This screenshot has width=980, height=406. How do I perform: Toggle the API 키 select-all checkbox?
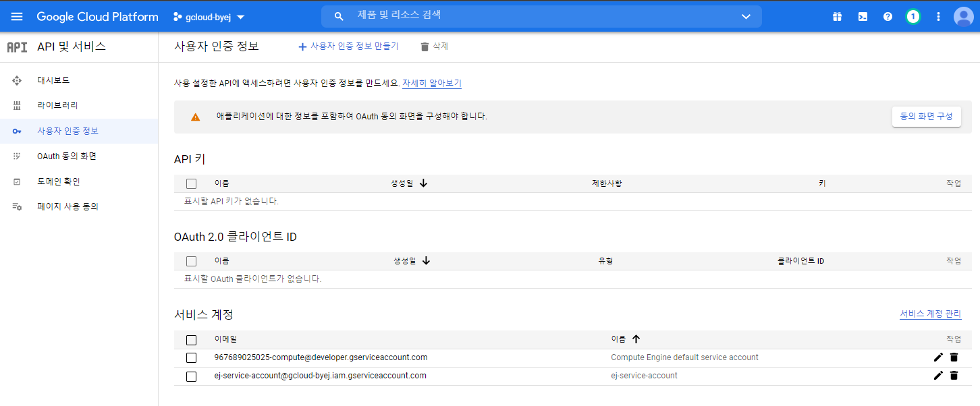pyautogui.click(x=191, y=183)
